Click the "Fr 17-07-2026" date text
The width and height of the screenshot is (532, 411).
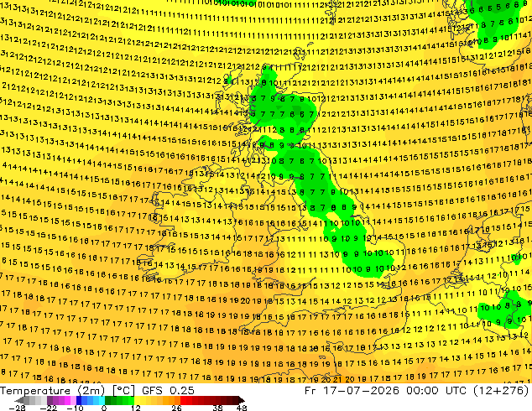(x=352, y=391)
